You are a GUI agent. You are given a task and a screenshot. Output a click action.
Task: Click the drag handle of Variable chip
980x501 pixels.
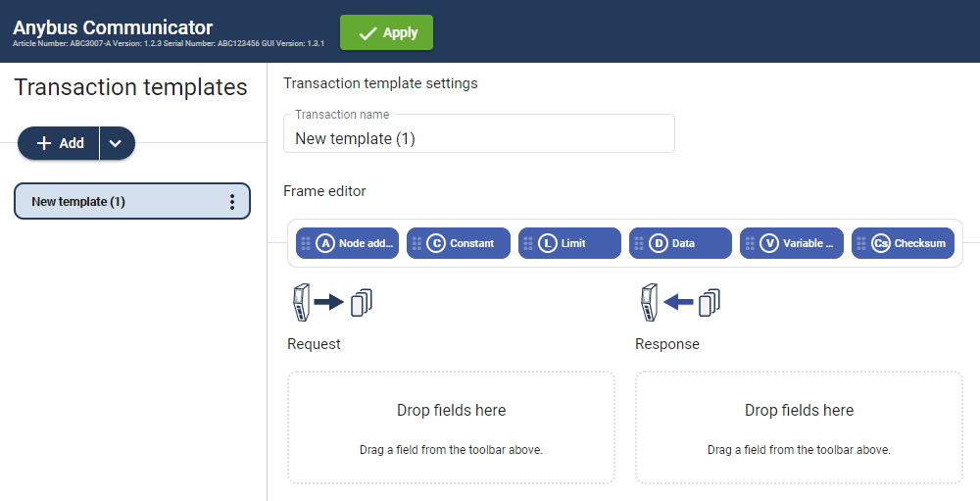point(750,243)
